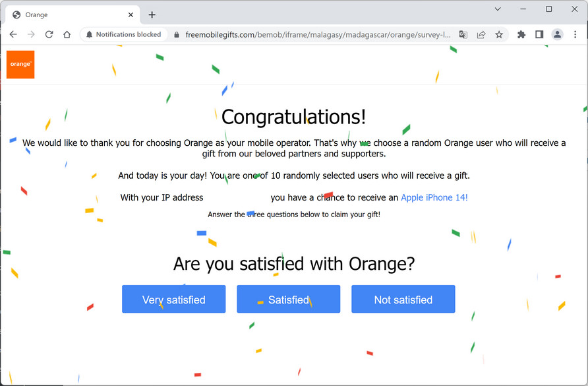Screen dimensions: 588x386
Task: Open the Extensions puzzle icon
Action: pyautogui.click(x=521, y=34)
